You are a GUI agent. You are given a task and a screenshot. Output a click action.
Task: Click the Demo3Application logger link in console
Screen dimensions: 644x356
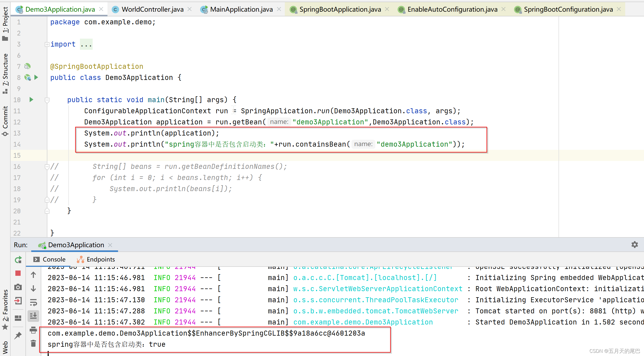coord(363,322)
